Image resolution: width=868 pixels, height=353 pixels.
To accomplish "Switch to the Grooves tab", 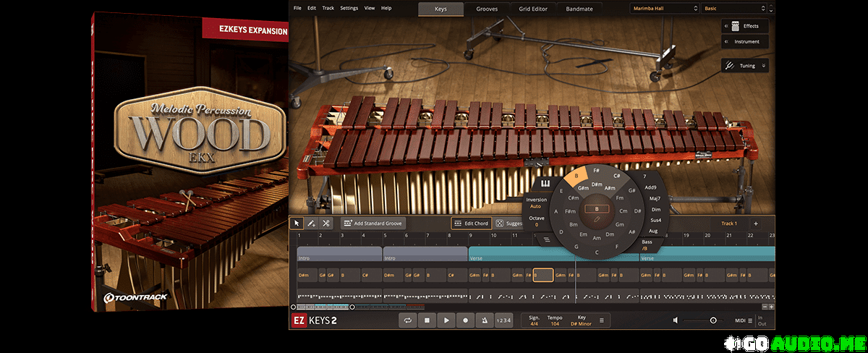I will pos(486,9).
